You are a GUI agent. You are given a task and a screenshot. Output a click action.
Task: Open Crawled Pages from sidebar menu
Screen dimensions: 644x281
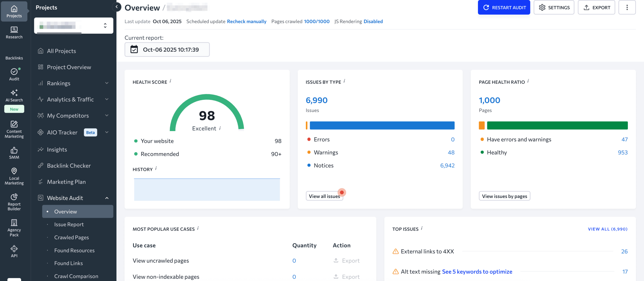(x=71, y=237)
